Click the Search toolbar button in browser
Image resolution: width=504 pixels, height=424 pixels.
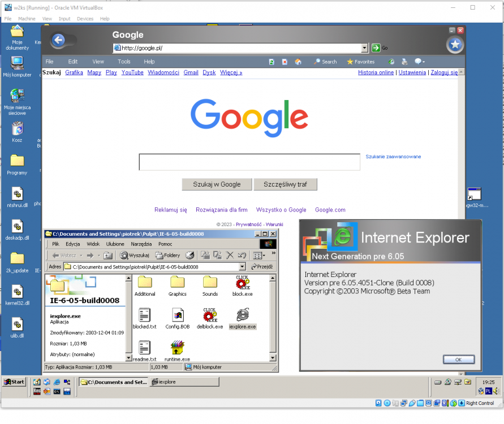click(325, 62)
